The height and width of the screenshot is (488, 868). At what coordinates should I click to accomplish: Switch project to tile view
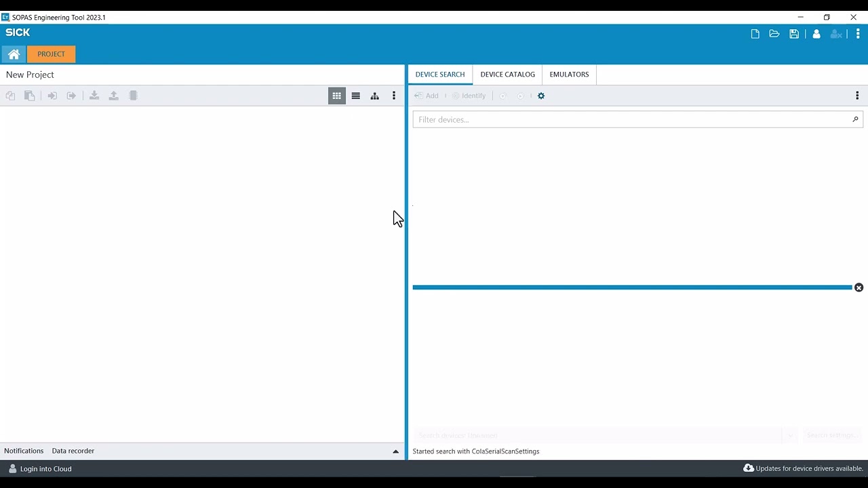coord(336,96)
